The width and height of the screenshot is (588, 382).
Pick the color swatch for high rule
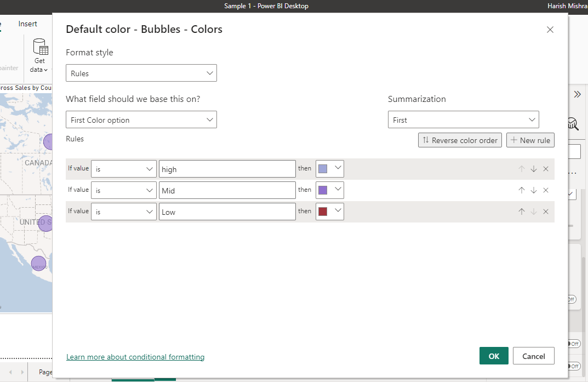coord(323,169)
